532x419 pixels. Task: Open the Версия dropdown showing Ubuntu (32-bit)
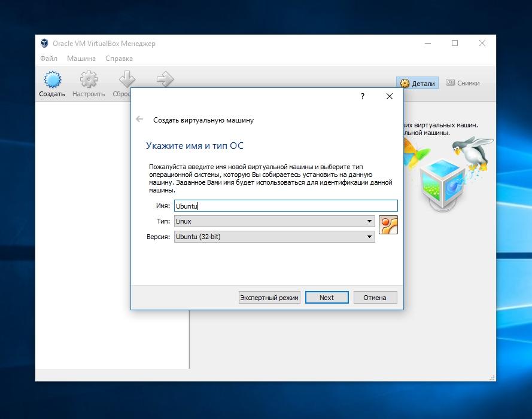[274, 237]
